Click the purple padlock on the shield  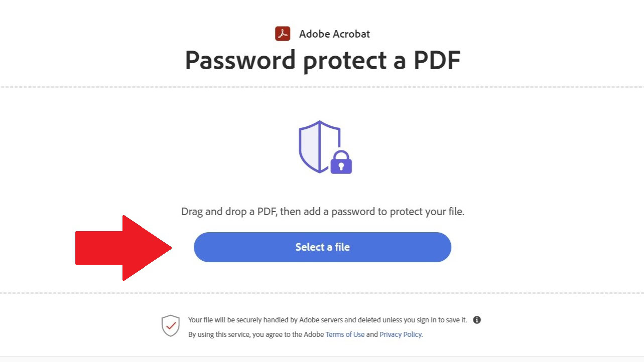pyautogui.click(x=341, y=162)
